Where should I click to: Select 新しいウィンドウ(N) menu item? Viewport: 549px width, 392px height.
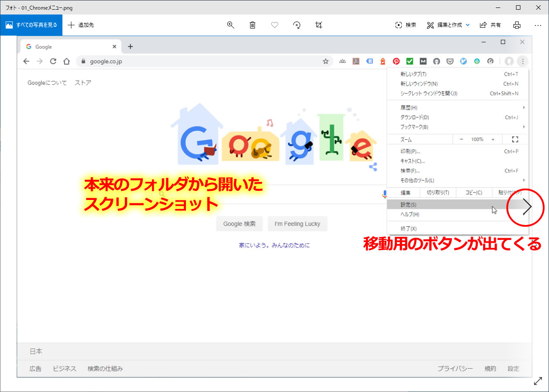[458, 84]
